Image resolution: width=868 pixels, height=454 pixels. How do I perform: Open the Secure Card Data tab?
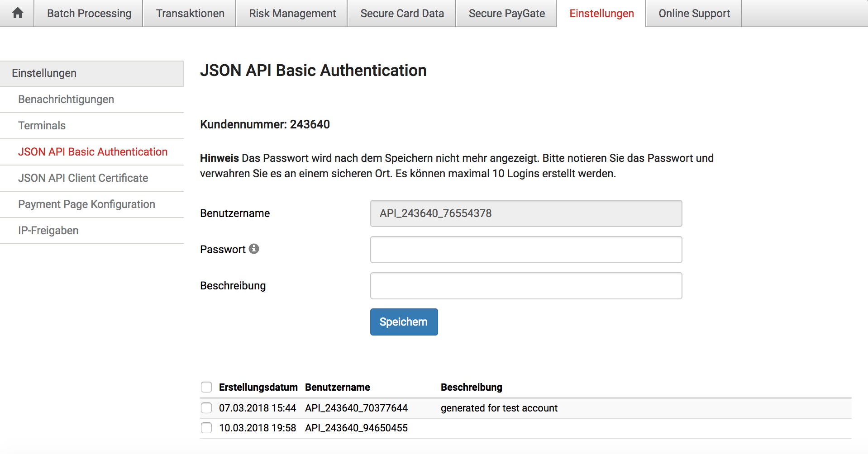click(x=401, y=13)
